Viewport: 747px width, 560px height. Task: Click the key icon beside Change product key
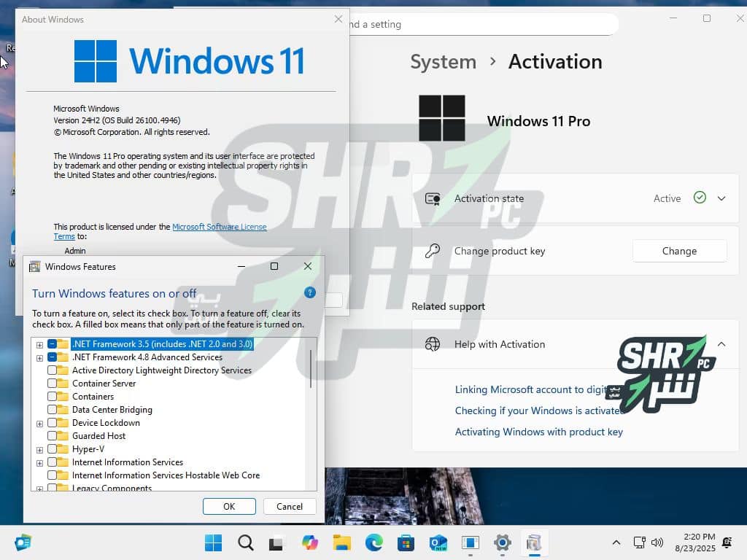pos(433,251)
